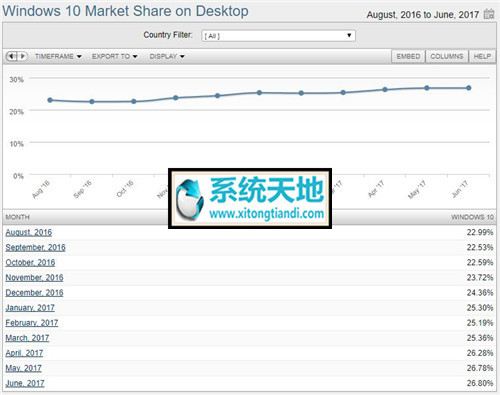Select the Aug '16 data point on chart
This screenshot has width=500, height=395.
[x=50, y=100]
